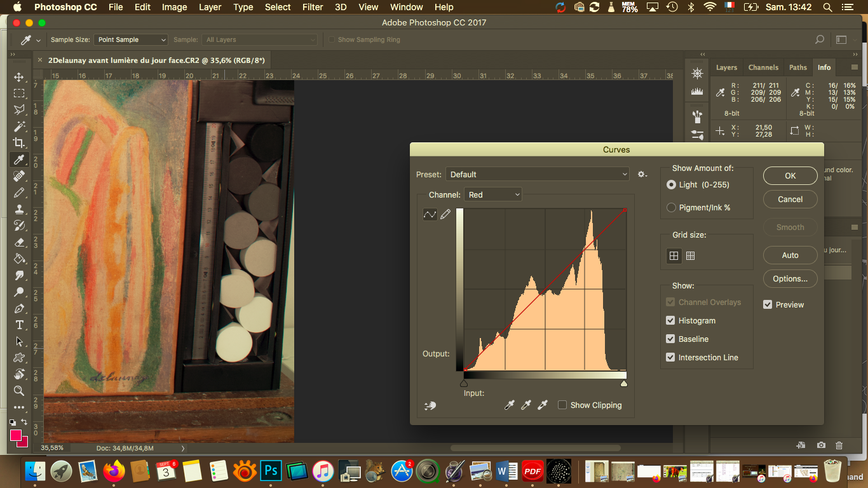Screen dimensions: 868x488
Task: Select the Eyedropper tool in the toolbox
Action: click(x=19, y=159)
